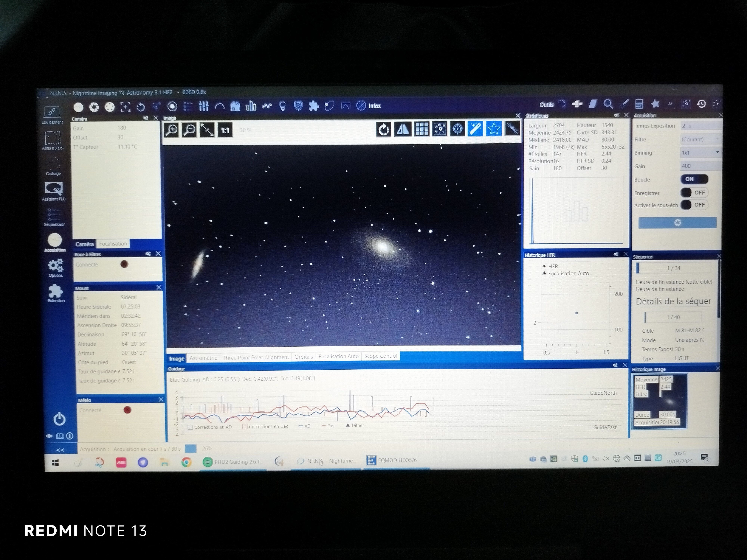Viewport: 747px width, 560px height.
Task: Toggle the crosshair bullseye icon
Action: pos(458,129)
